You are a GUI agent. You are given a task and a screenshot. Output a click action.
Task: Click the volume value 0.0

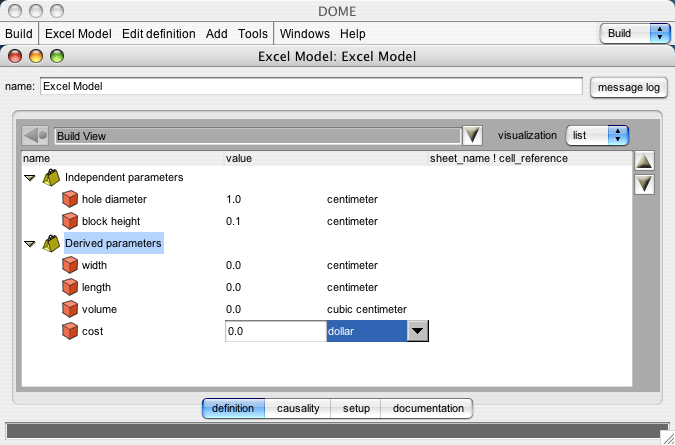(x=233, y=309)
